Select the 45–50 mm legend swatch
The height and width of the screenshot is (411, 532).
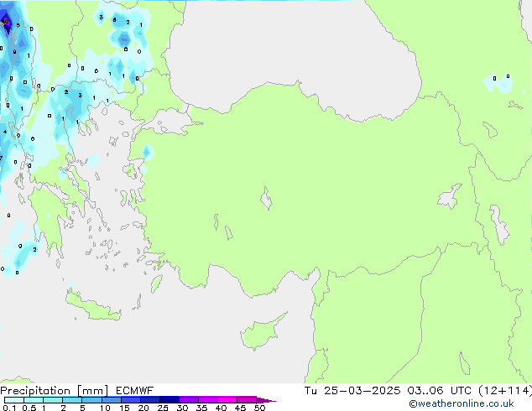[x=247, y=400]
